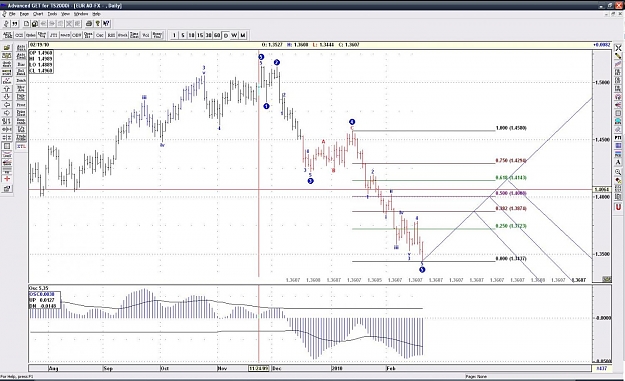Select the Monthly (M) timeframe button
The height and width of the screenshot is (381, 625).
(x=243, y=35)
